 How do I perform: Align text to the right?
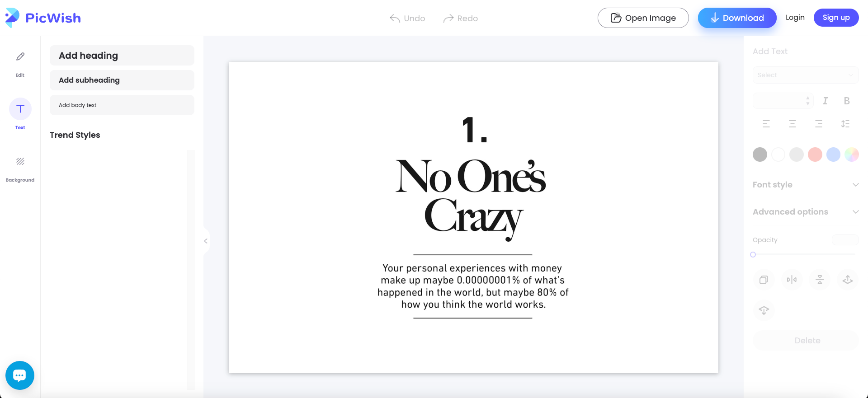[819, 124]
